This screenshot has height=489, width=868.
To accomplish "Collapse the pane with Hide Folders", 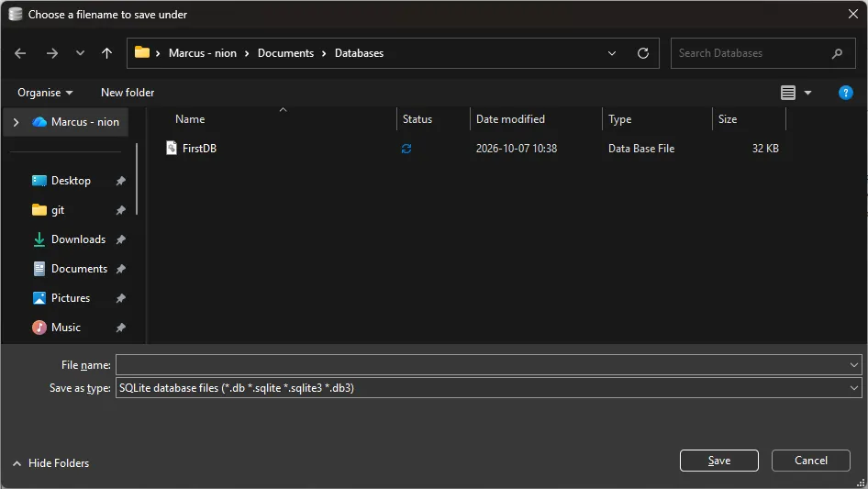I will 51,463.
